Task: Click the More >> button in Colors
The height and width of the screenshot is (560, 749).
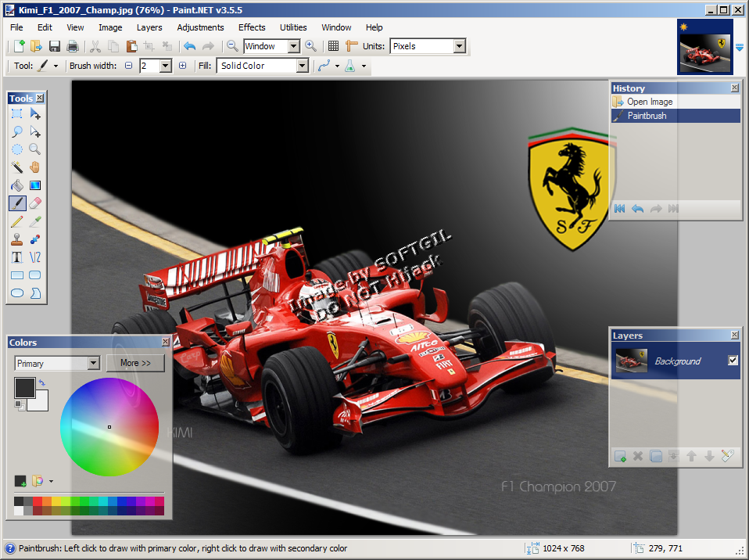Action: [x=135, y=363]
